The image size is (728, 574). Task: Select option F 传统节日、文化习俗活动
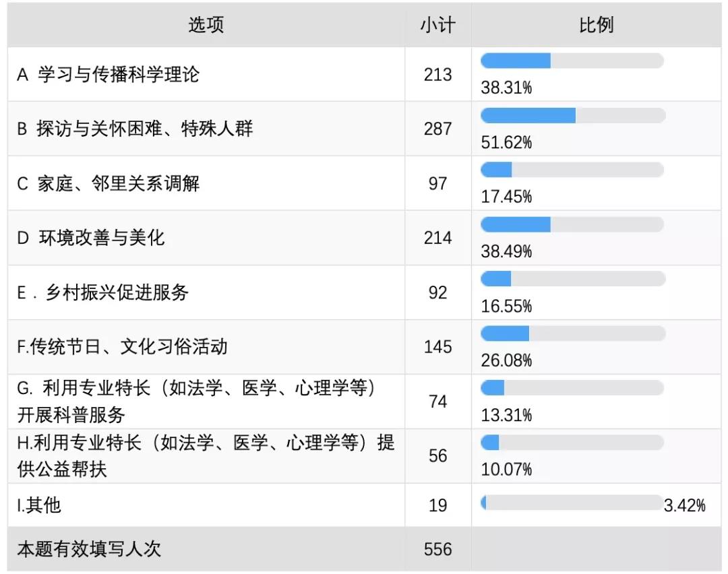[122, 347]
